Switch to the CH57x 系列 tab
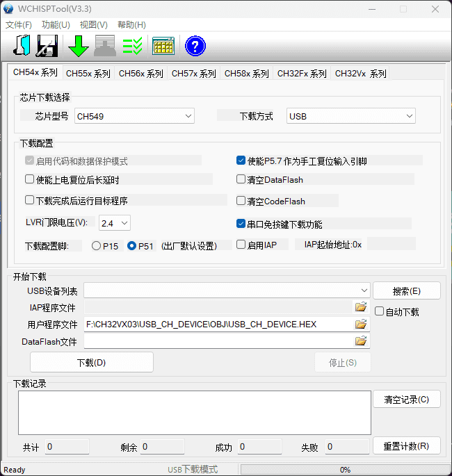452x476 pixels. 194,74
